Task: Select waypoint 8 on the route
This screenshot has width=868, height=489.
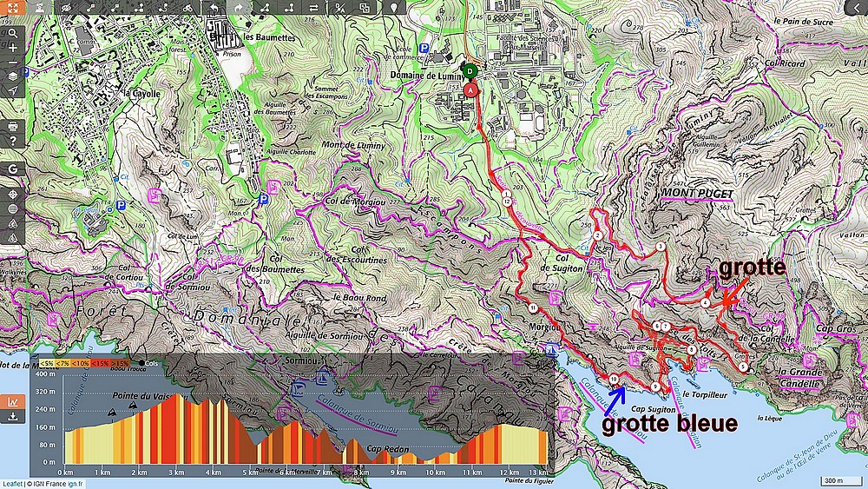Action: 692,350
